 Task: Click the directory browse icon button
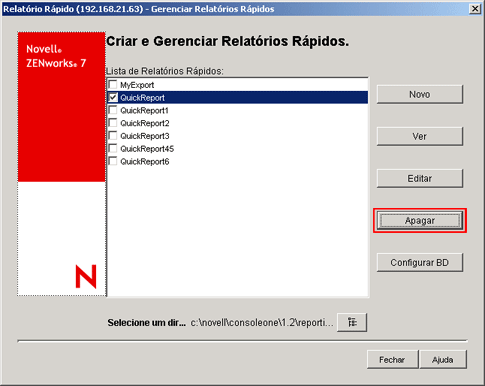(352, 322)
